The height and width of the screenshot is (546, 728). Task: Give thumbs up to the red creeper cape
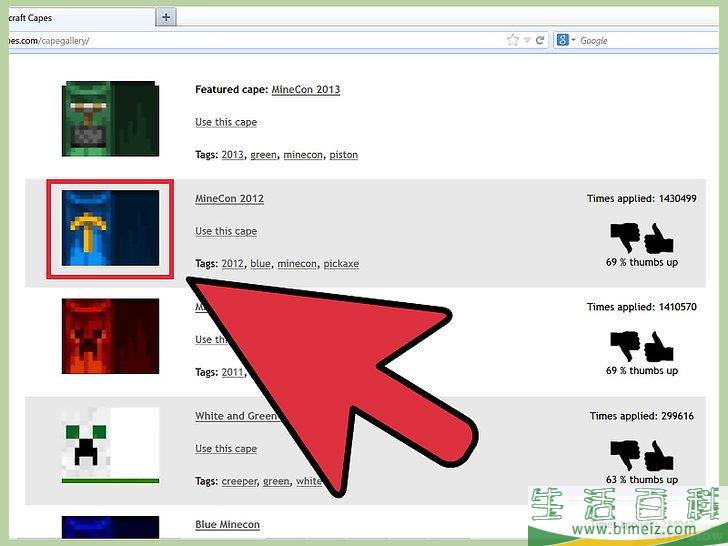point(659,347)
